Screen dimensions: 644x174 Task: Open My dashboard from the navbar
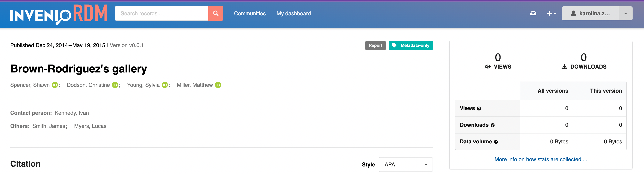(294, 14)
